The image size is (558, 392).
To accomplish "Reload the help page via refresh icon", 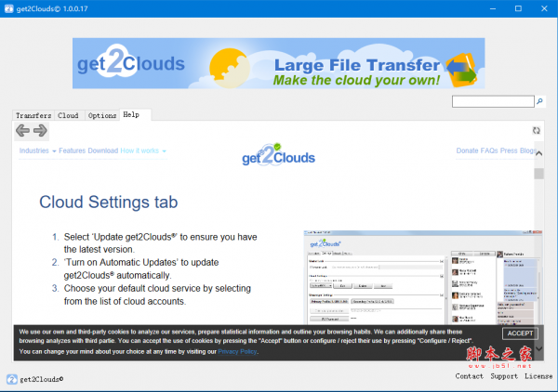I will (x=537, y=130).
